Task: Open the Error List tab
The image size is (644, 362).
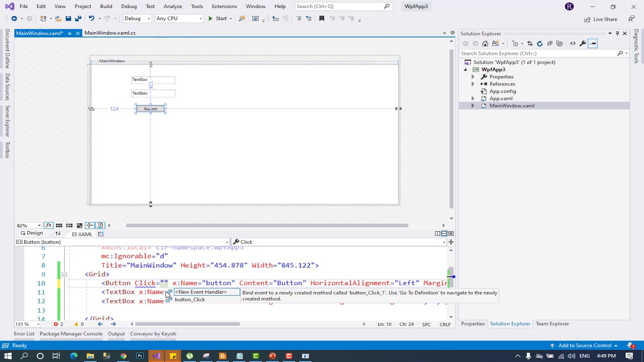Action: click(x=24, y=334)
